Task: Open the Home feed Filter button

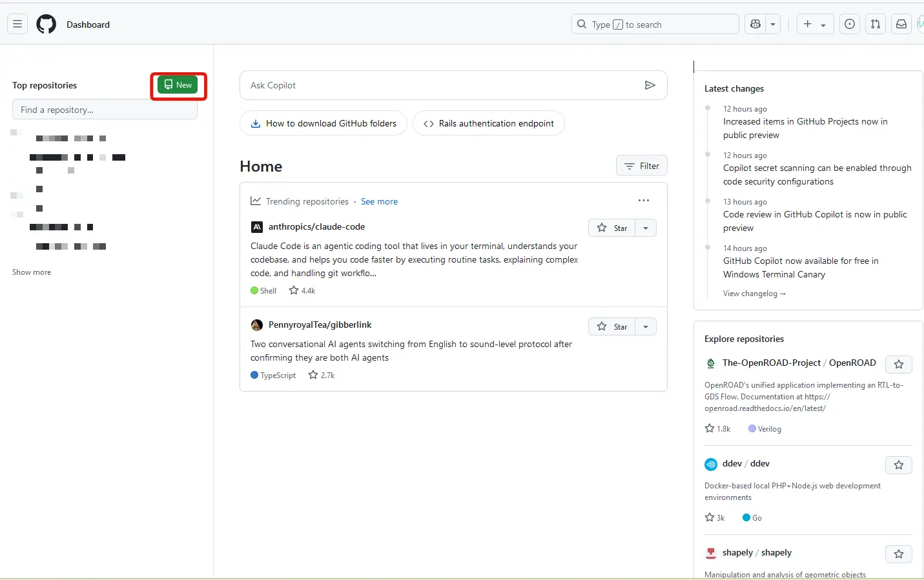Action: coord(642,166)
